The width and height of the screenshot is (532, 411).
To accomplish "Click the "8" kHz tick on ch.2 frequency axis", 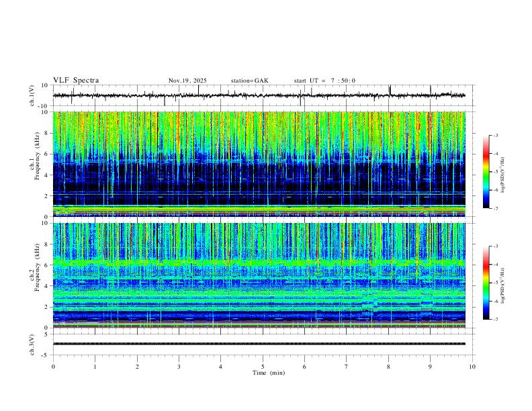I will (x=46, y=244).
